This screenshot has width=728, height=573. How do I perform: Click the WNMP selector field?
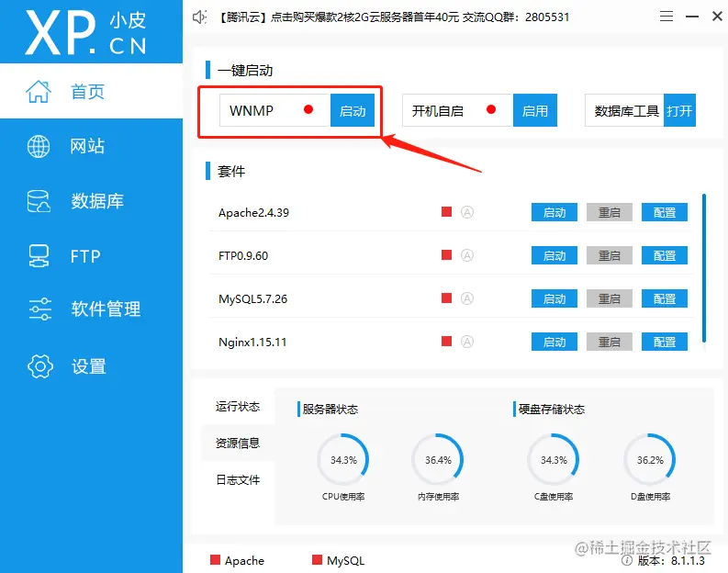[274, 110]
